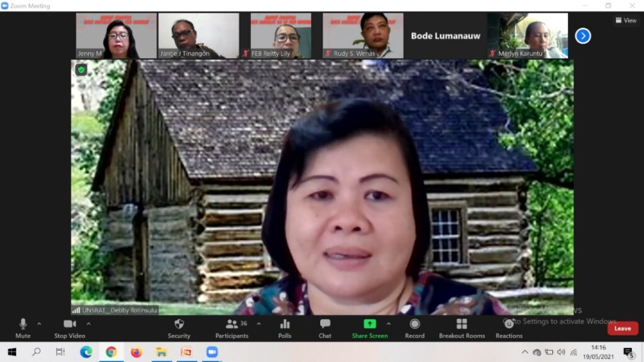The height and width of the screenshot is (362, 644).
Task: Open Breakout Rooms
Action: [x=462, y=328]
